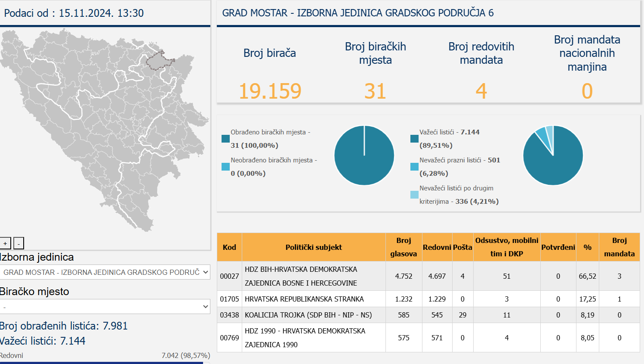
Task: Select the Nevažeći prazni listići legend swatch
Action: pyautogui.click(x=414, y=167)
